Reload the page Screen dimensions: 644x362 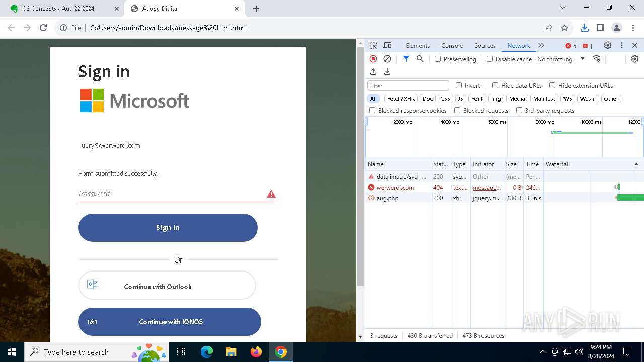pos(43,28)
